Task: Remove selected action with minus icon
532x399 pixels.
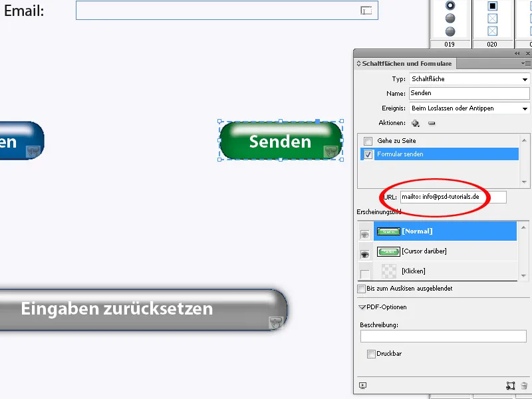Action: tap(432, 123)
